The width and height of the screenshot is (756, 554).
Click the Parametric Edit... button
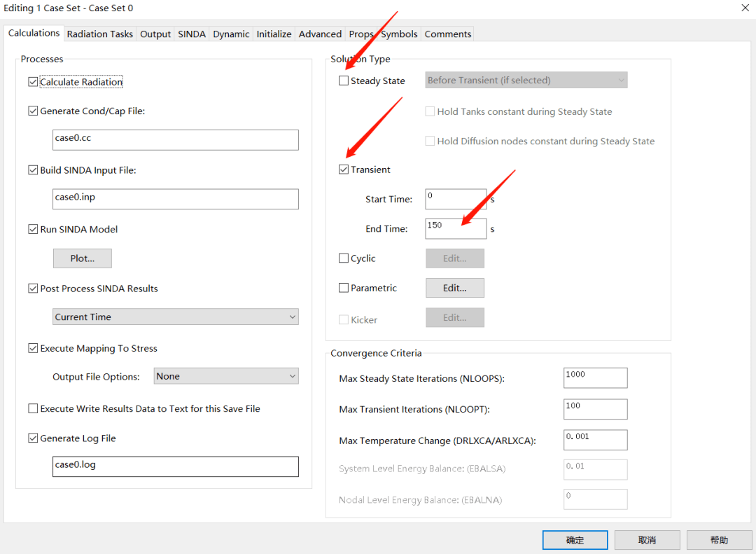coord(455,288)
